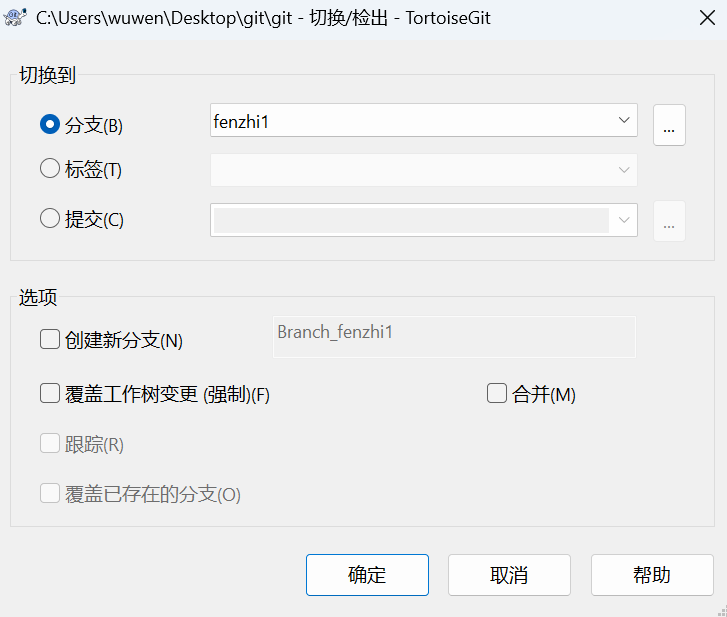Open the fenzhi1 branch dropdown
Screen dimensions: 727x617
(x=624, y=120)
